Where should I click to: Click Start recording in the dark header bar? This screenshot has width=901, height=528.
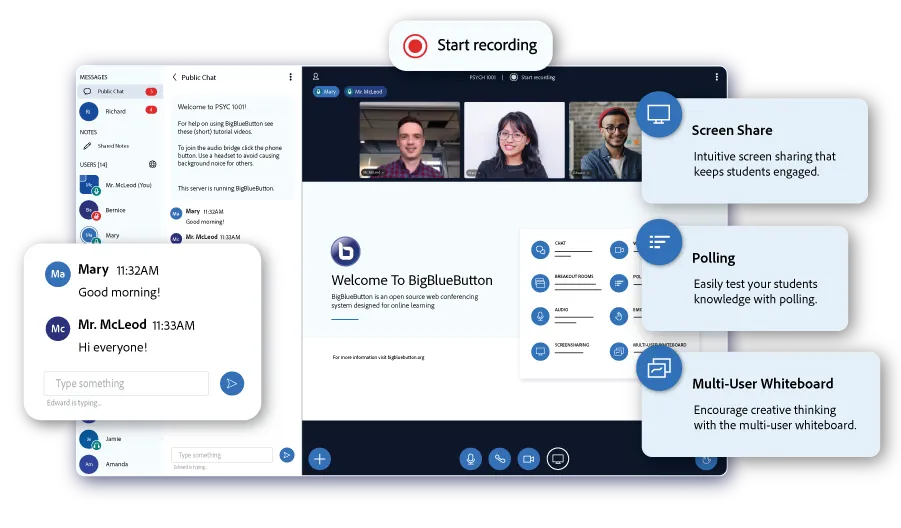pos(533,77)
